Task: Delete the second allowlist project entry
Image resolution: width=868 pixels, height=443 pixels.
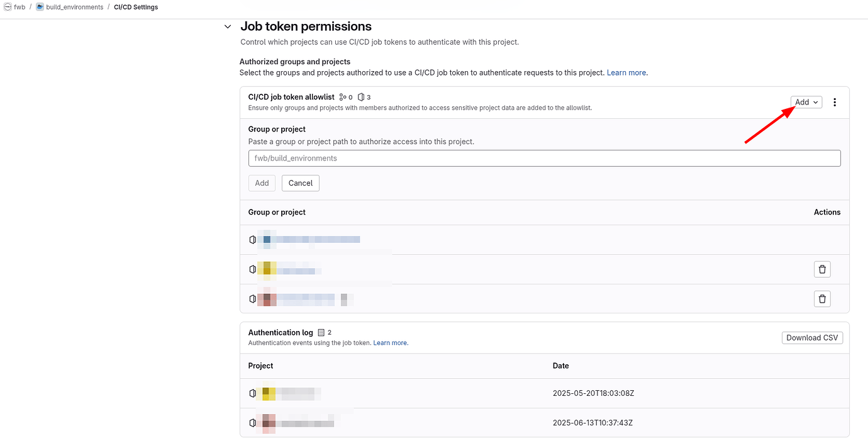Action: pos(822,269)
